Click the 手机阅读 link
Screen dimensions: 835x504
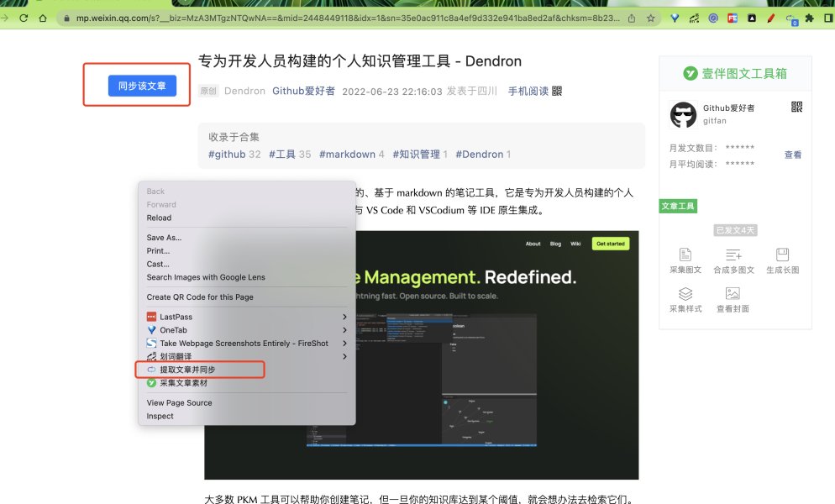[x=528, y=91]
